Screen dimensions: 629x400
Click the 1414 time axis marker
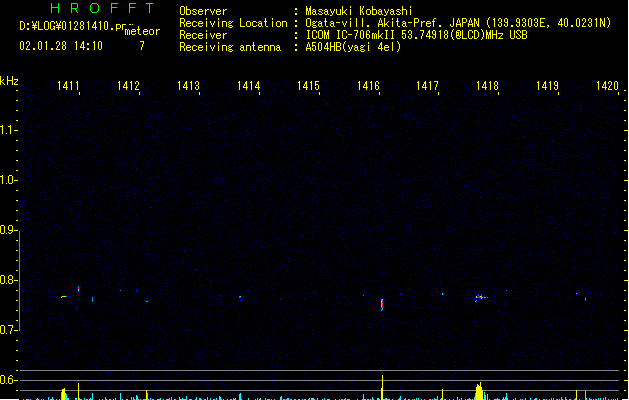248,86
